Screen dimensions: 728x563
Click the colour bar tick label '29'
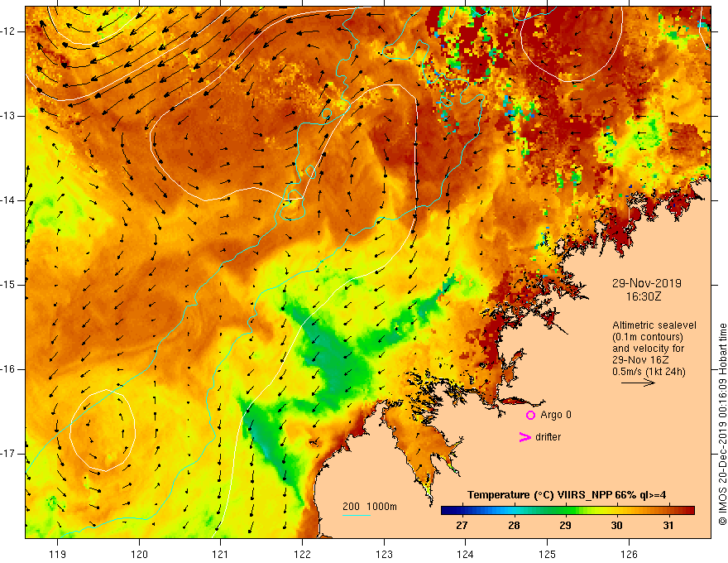(x=565, y=526)
